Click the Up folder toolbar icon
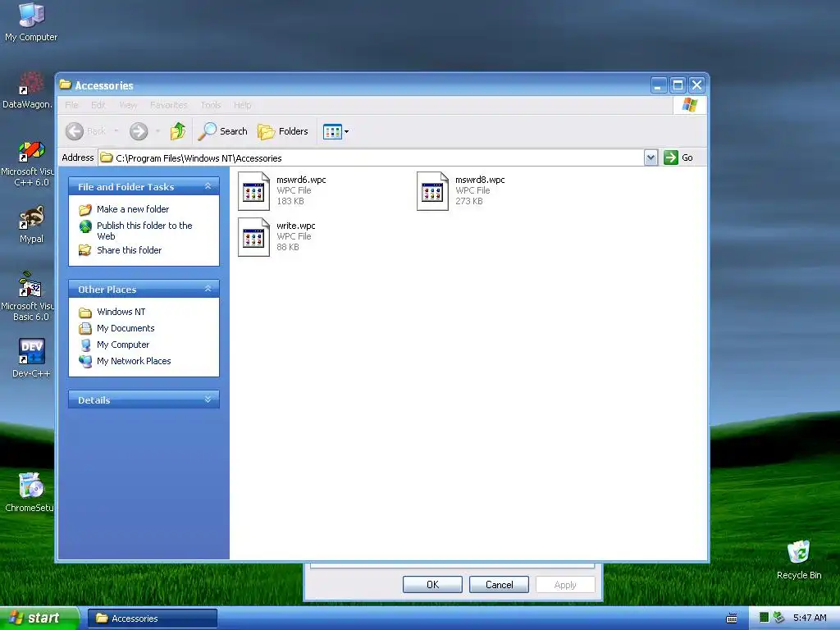840x630 pixels. click(x=178, y=131)
